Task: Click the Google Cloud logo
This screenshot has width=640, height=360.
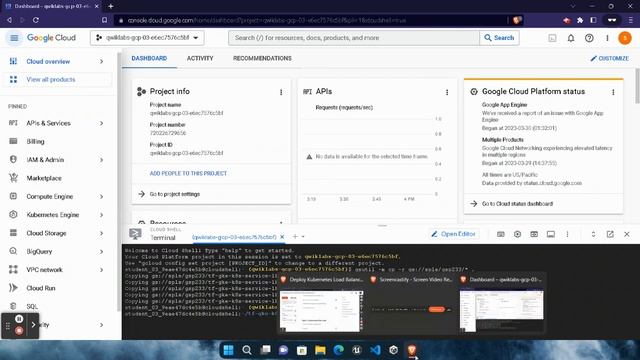Action: [x=51, y=38]
